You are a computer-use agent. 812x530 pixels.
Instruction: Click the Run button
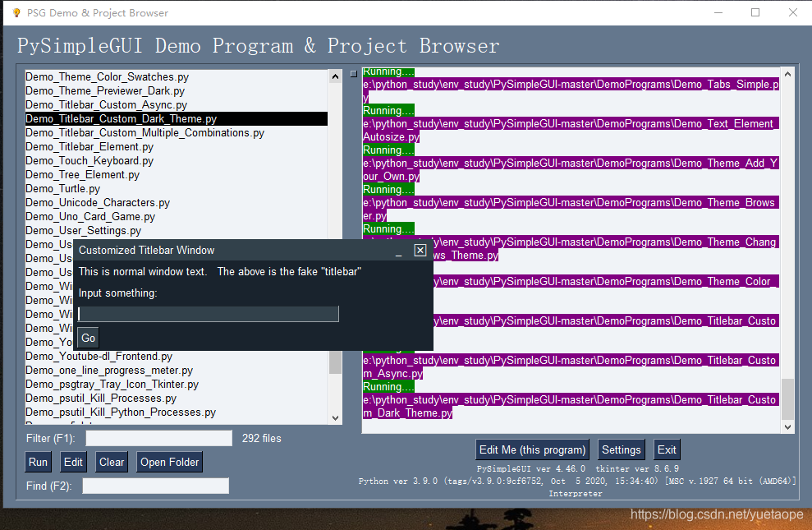38,462
